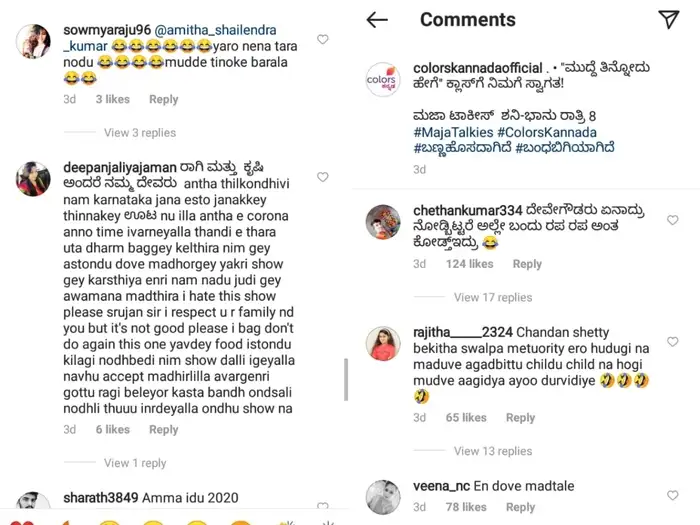
Task: Expand View 17 replies thread
Action: coord(492,297)
